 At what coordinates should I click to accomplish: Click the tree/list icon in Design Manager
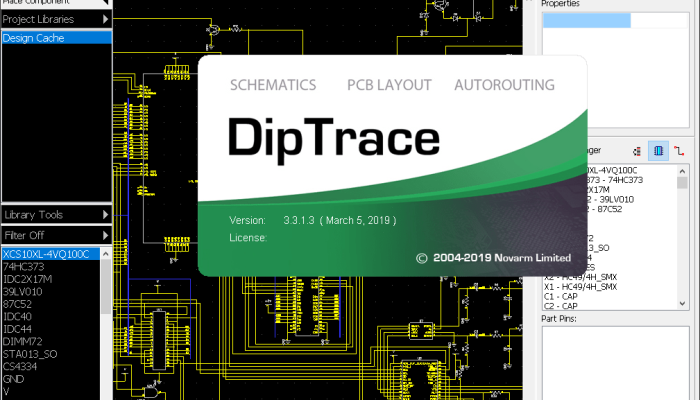click(637, 151)
